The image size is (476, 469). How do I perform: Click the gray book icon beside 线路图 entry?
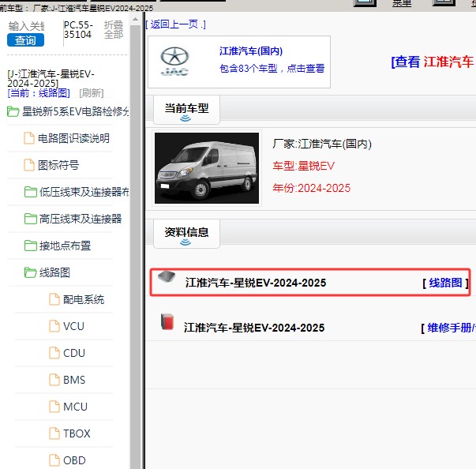(x=167, y=276)
